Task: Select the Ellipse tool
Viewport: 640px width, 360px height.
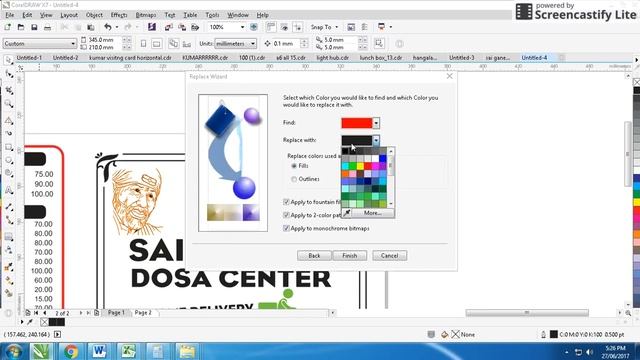Action: [x=9, y=160]
